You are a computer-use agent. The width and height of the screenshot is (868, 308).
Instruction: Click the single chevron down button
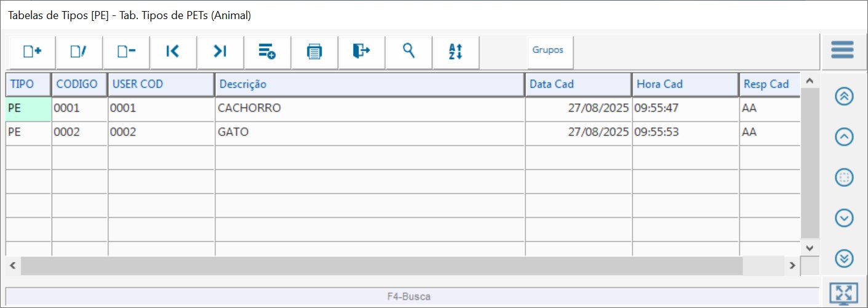coord(844,218)
